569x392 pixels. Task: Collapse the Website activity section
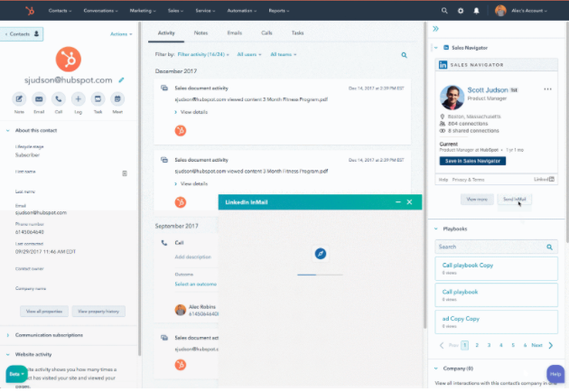click(x=7, y=354)
